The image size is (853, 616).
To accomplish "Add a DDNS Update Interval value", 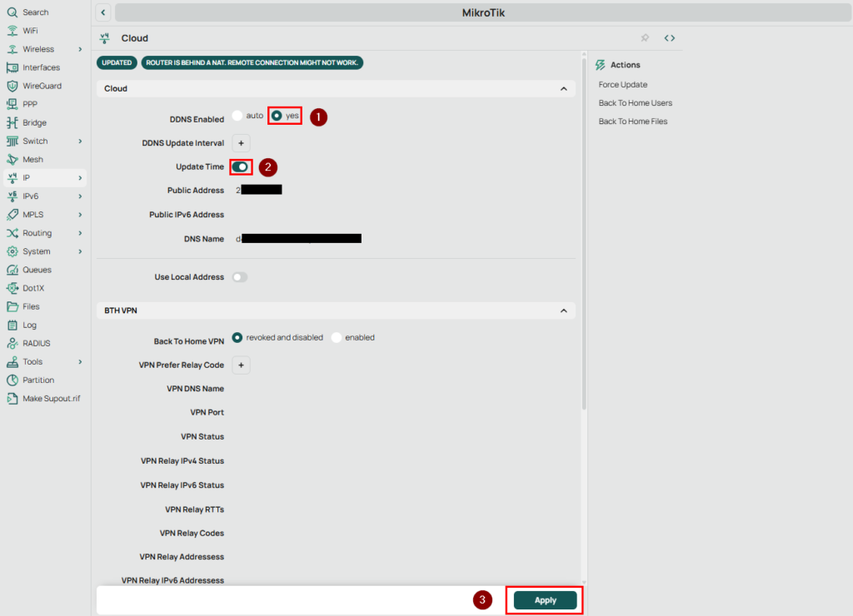I will coord(241,143).
